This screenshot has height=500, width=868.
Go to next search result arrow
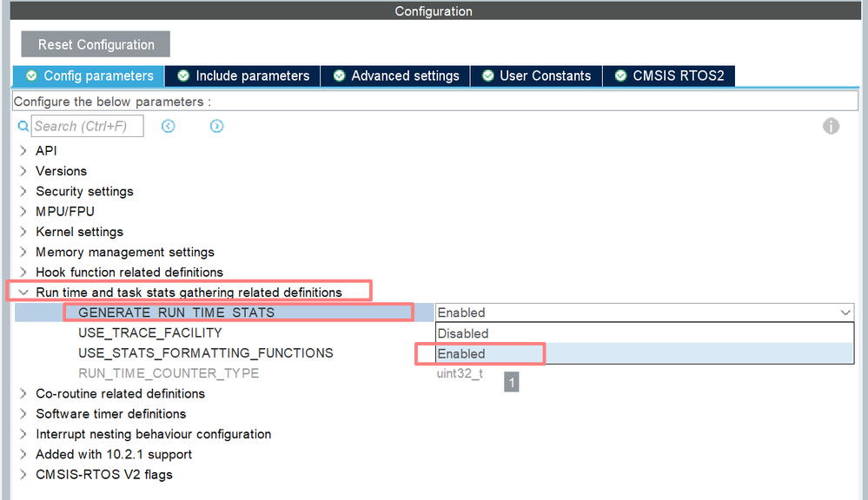click(216, 126)
